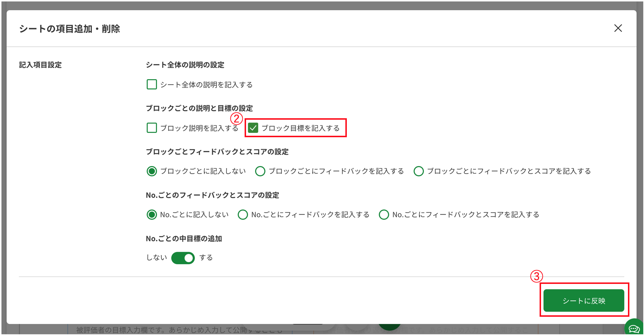This screenshot has width=644, height=335.
Task: Click the シートに反映 button
Action: [584, 301]
